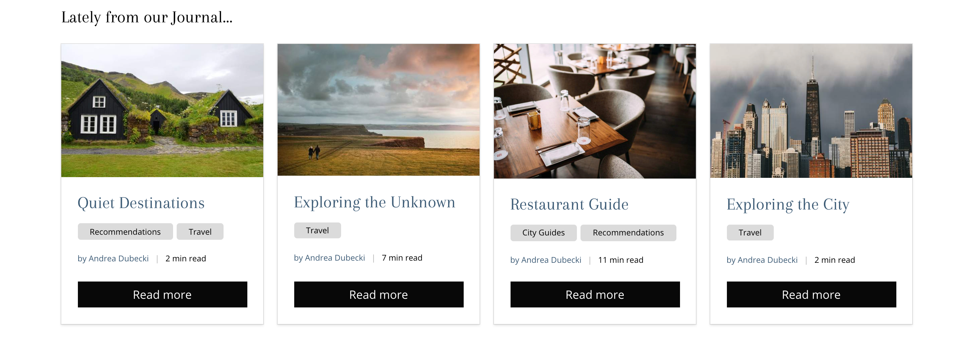The image size is (980, 342).
Task: Click the Exploring the Unknown title
Action: click(x=374, y=203)
